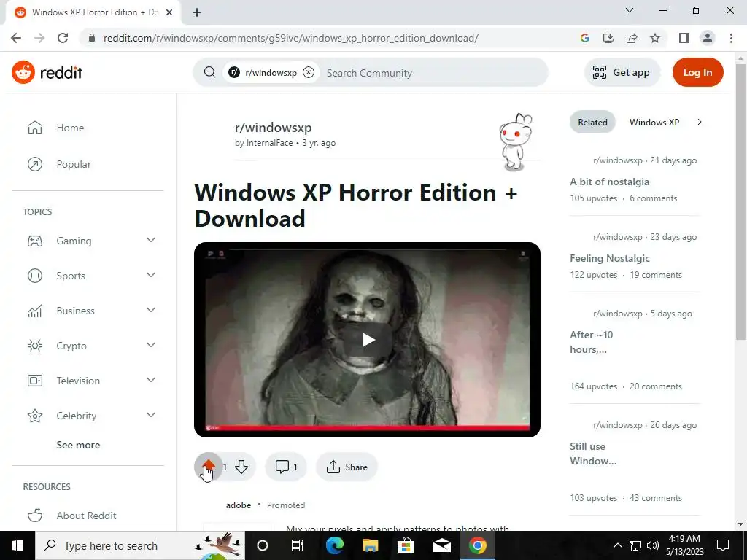Open Task View on taskbar
The height and width of the screenshot is (560, 747).
(298, 545)
